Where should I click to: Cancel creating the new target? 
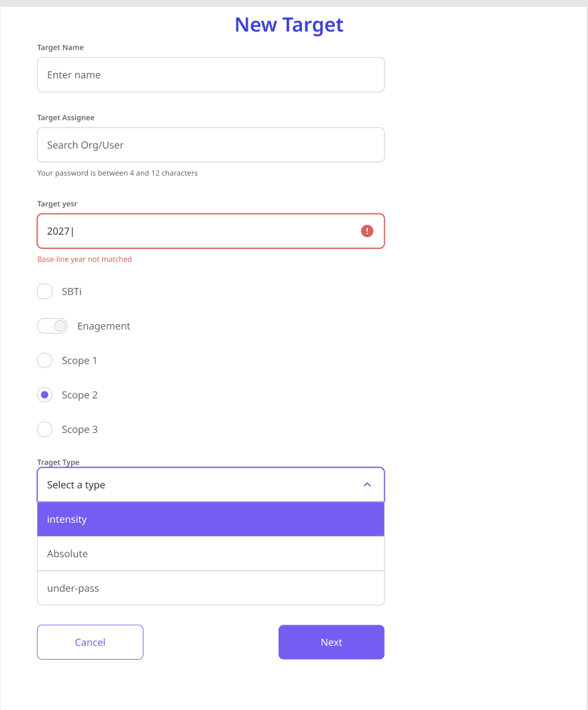pyautogui.click(x=90, y=642)
